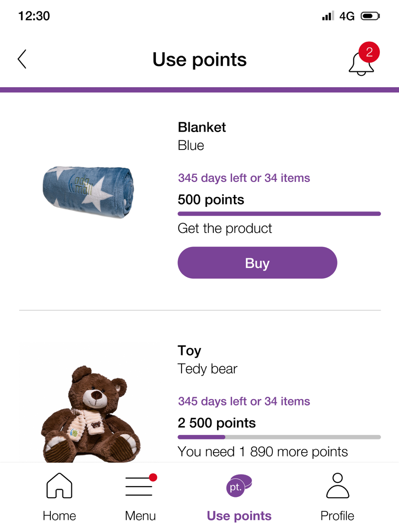
Task: Open the Menu tab label
Action: coord(140,516)
